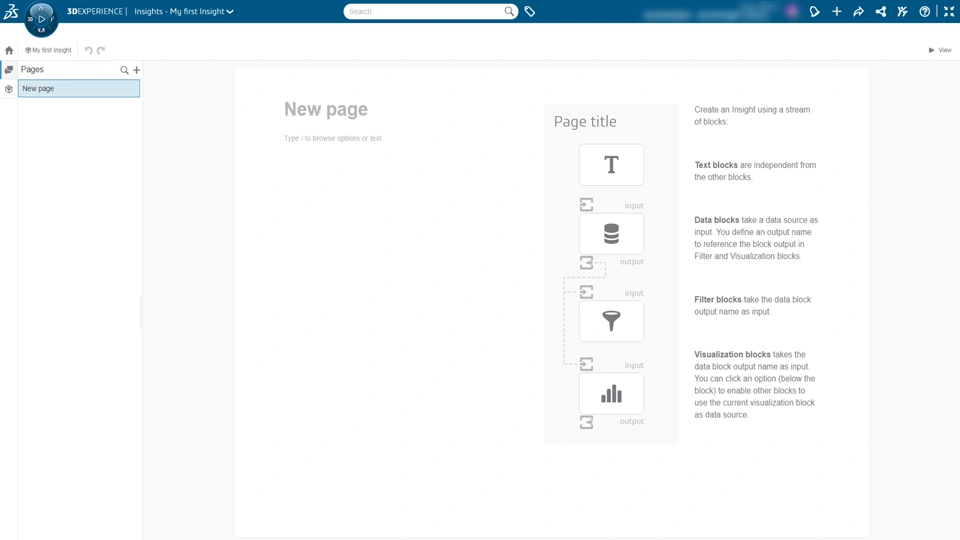Click the input icon above the visualization block
The height and width of the screenshot is (540, 960).
[587, 364]
